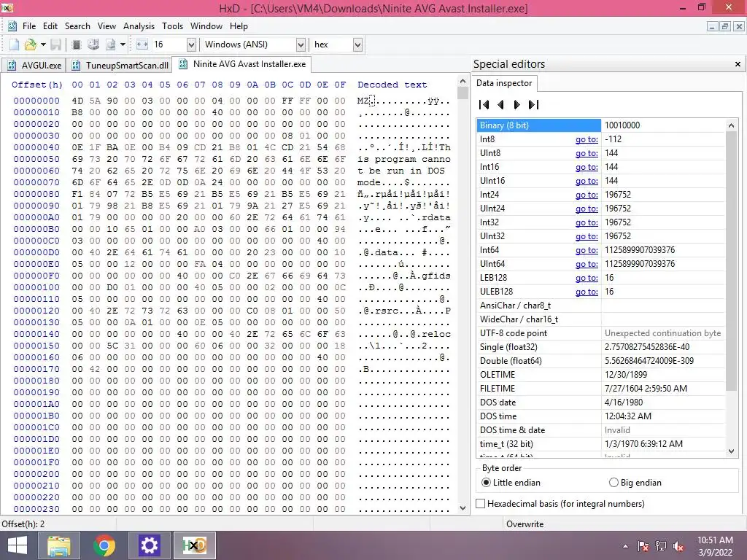Click the hex view scroll up arrow
The height and width of the screenshot is (560, 747).
(462, 80)
